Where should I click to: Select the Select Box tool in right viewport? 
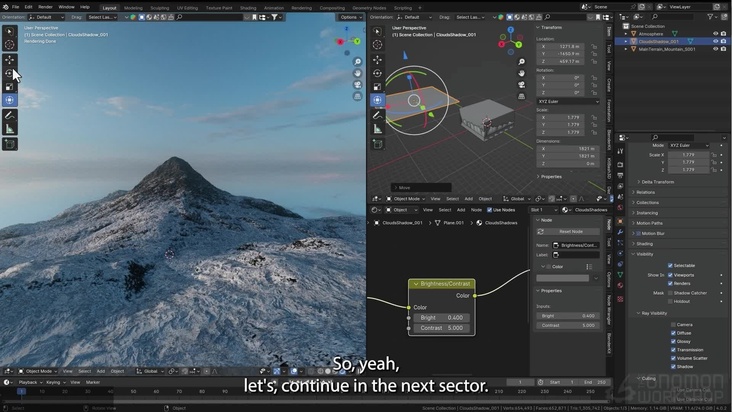point(377,31)
